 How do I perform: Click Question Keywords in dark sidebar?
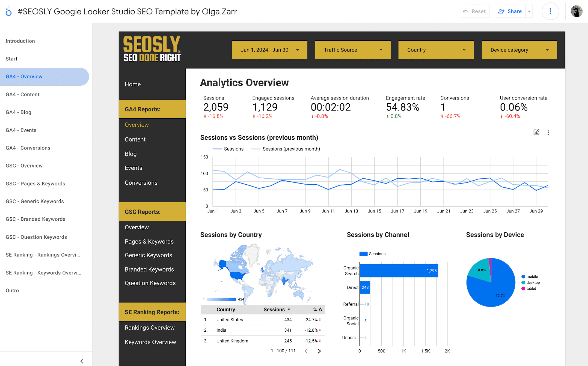150,283
